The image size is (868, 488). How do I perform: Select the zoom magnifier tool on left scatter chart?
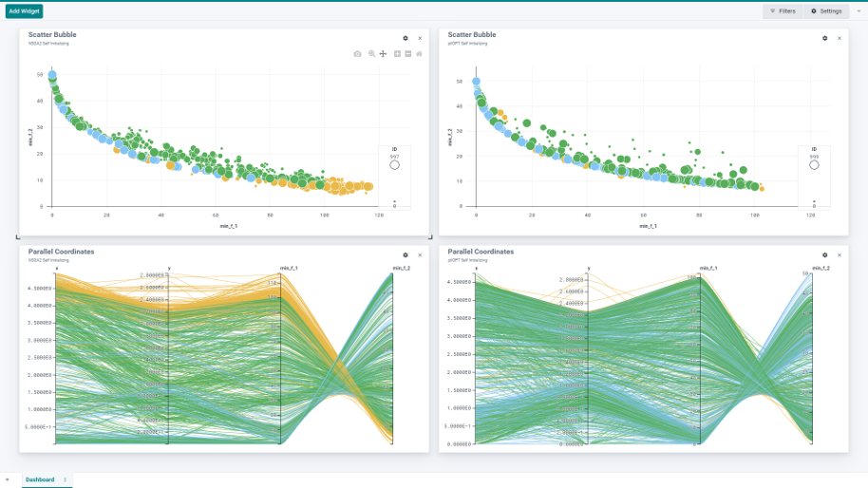371,54
